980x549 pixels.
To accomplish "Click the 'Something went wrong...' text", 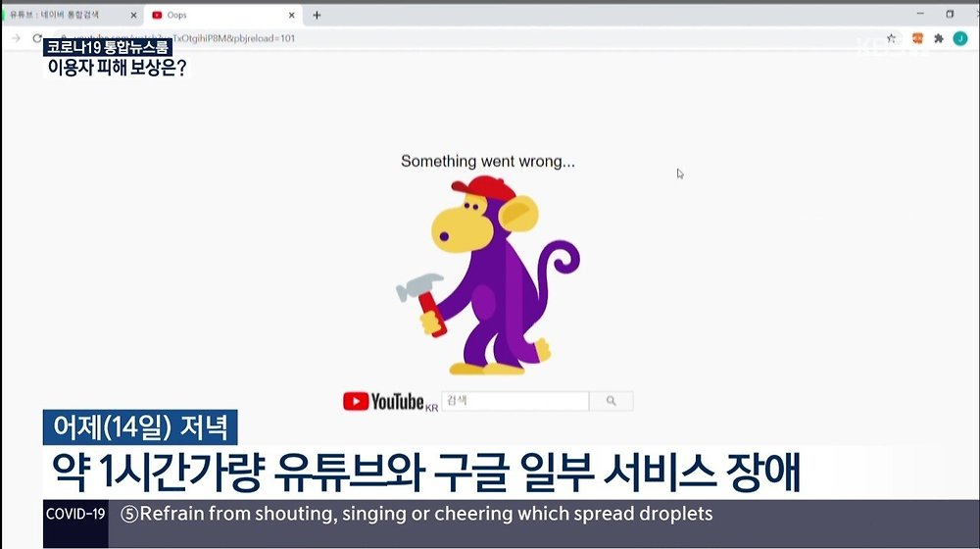I will 488,162.
